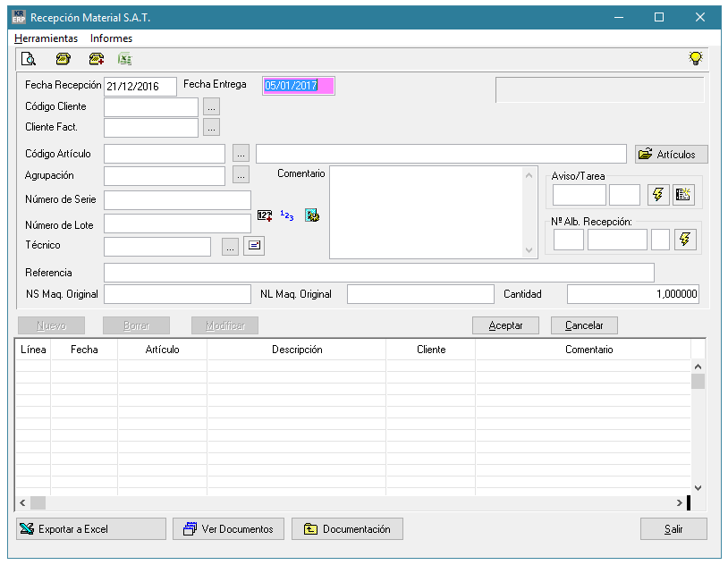Click the note icon button next to Técnico
The image size is (728, 565).
pos(254,246)
